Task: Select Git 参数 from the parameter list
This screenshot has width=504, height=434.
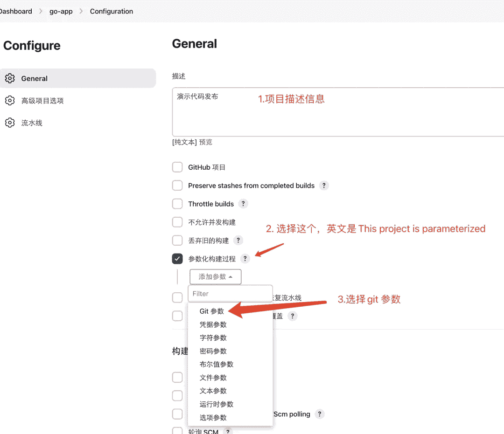Action: point(212,311)
